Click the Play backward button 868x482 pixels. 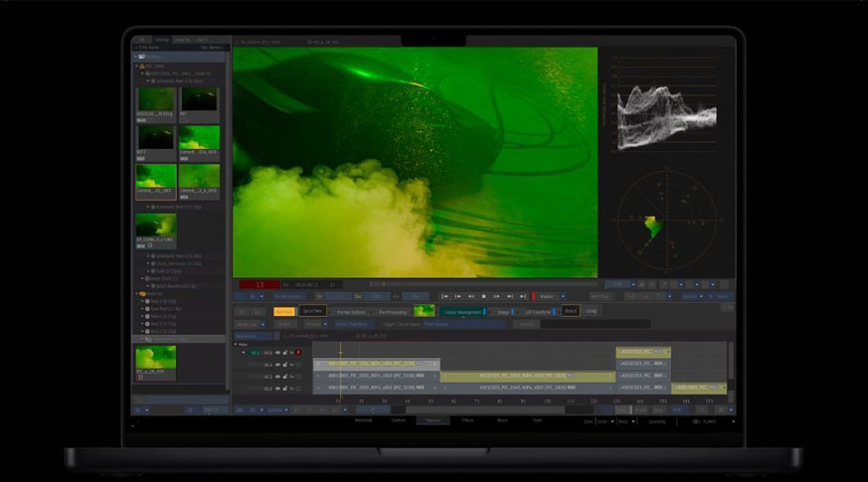click(x=471, y=296)
